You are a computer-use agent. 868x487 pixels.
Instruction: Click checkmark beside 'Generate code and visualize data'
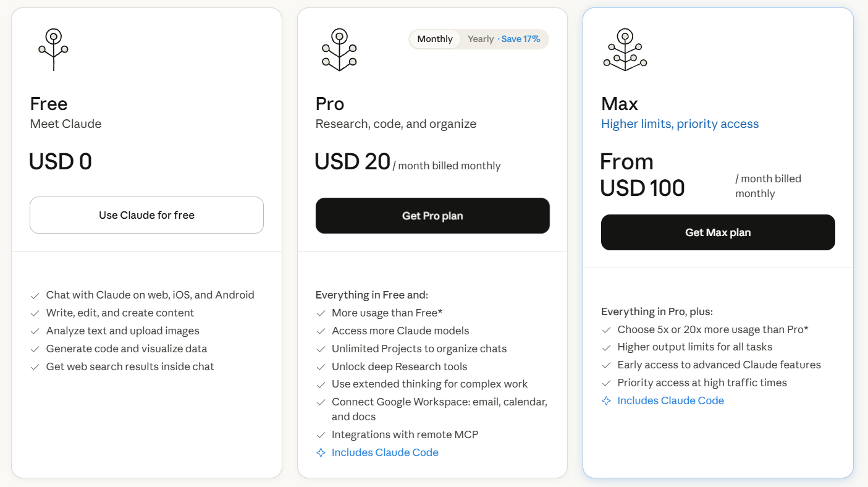35,349
